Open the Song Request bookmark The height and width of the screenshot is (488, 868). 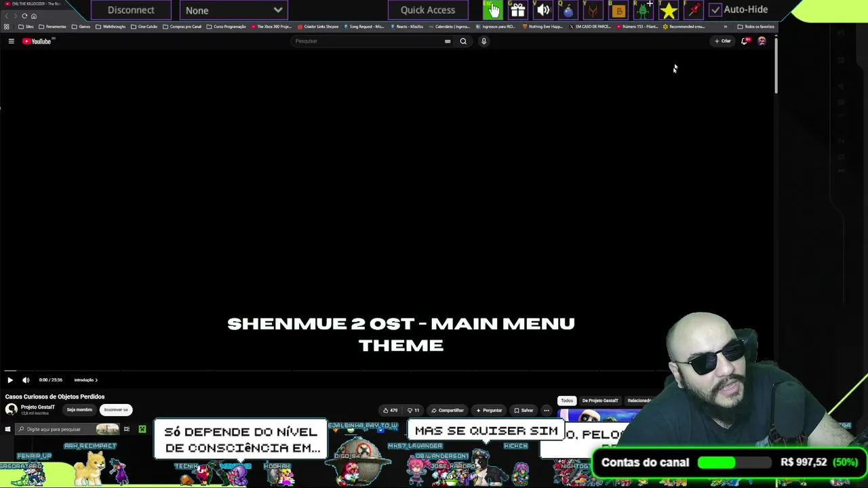(x=365, y=26)
